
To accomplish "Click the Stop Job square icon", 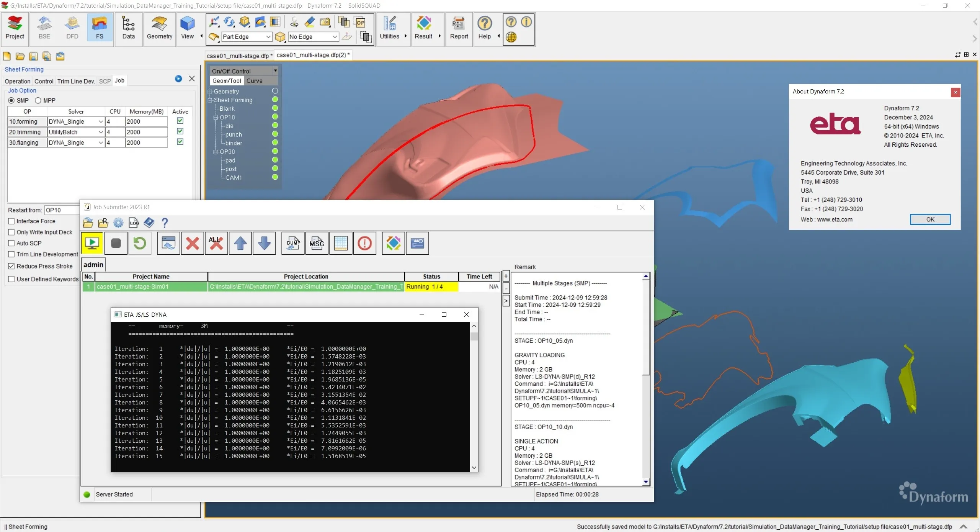I will click(116, 243).
